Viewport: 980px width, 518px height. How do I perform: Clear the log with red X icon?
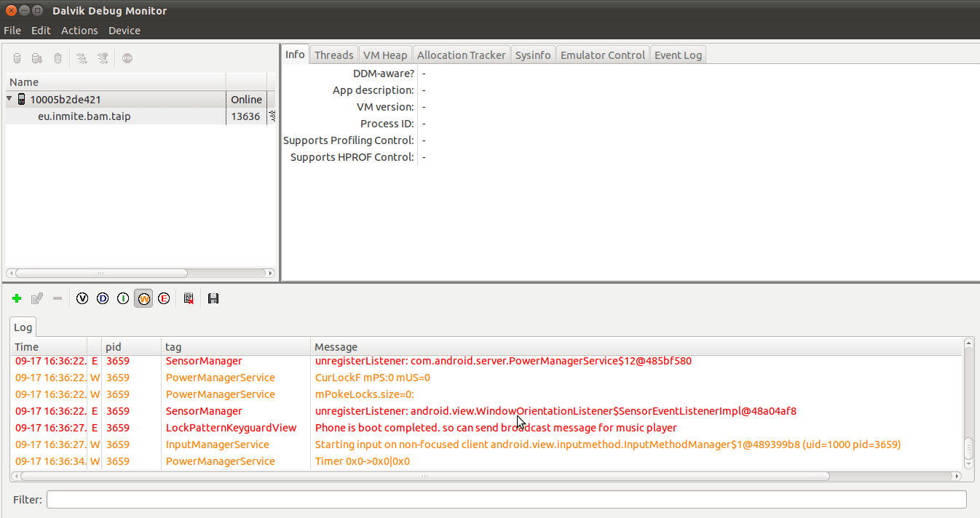[x=189, y=298]
